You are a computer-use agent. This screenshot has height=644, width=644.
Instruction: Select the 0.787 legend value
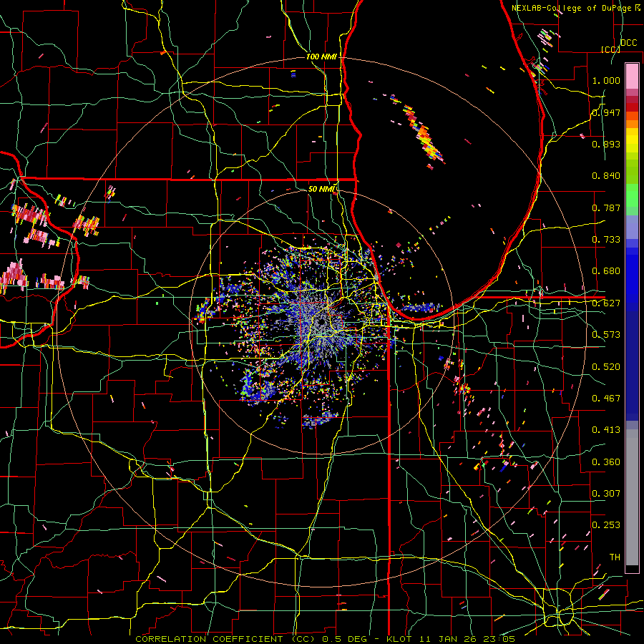[x=606, y=208]
